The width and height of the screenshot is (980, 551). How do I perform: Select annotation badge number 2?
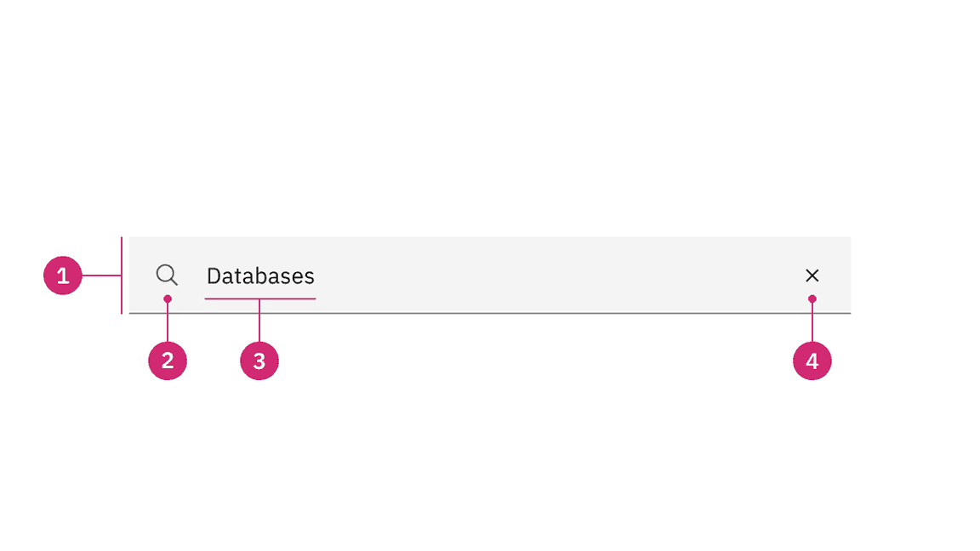pyautogui.click(x=168, y=361)
